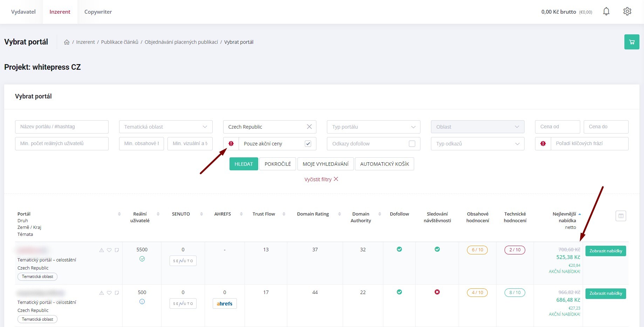Screen dimensions: 644x327
Task: Open the settings gear
Action: pyautogui.click(x=627, y=12)
